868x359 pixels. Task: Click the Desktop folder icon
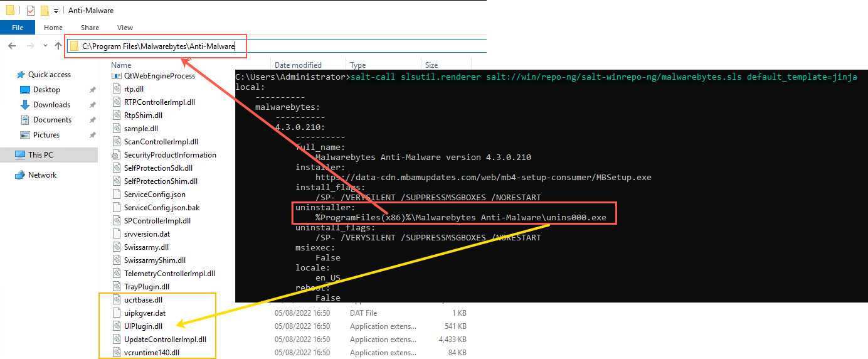pyautogui.click(x=25, y=90)
